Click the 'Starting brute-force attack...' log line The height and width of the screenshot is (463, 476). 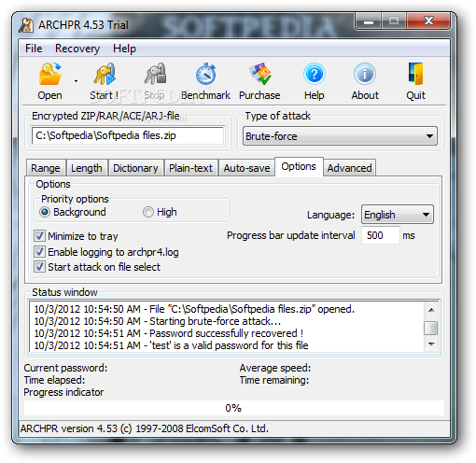[158, 321]
